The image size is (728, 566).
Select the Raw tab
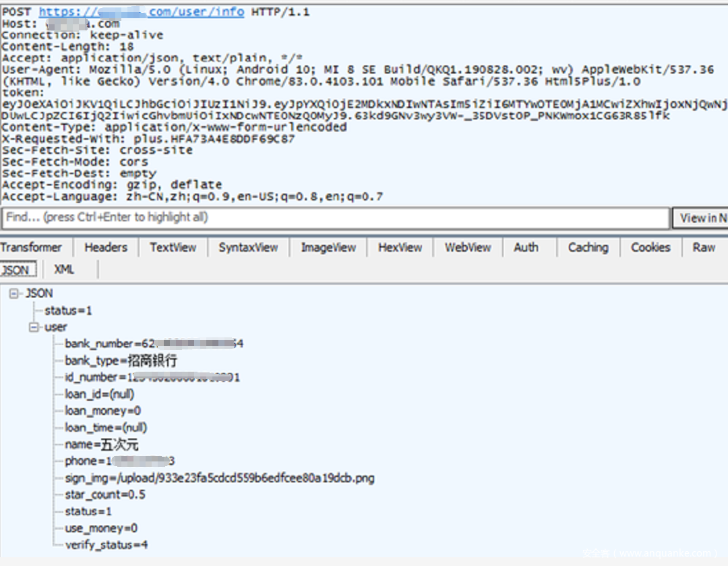(x=704, y=248)
